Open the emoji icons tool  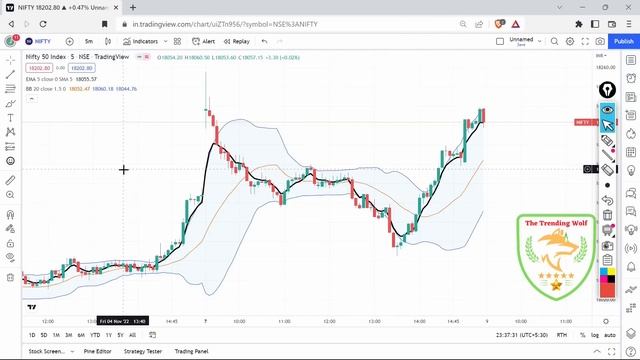tap(10, 161)
